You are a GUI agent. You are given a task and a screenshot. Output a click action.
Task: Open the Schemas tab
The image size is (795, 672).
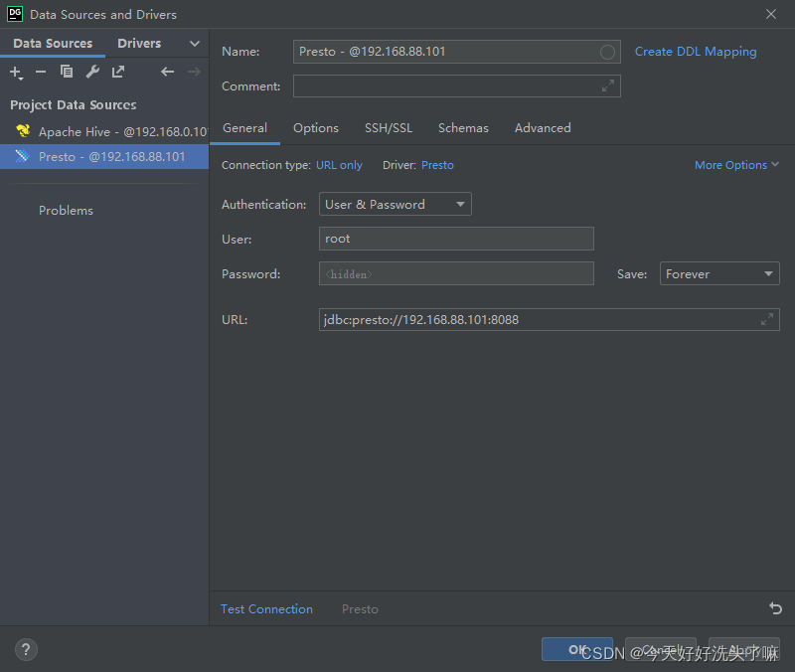463,128
